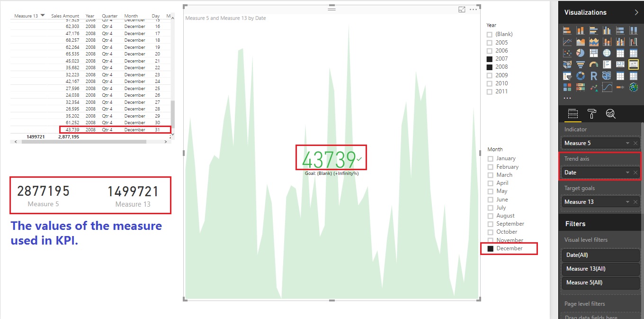Check the 2009 year checkbox
The width and height of the screenshot is (644, 319).
pyautogui.click(x=490, y=75)
